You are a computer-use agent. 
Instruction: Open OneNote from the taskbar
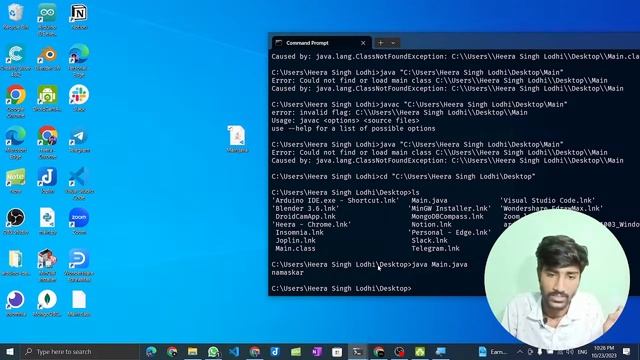click(317, 351)
